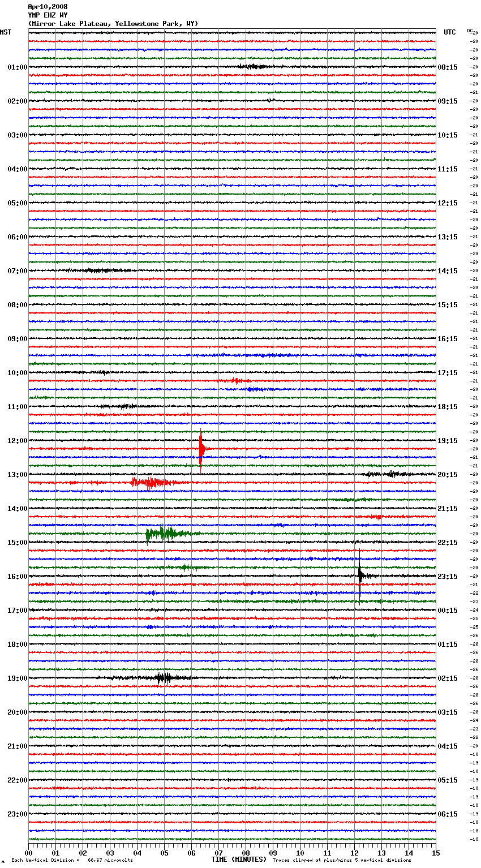The image size is (481, 868).
Task: Click the 23:15 UTC time label
Action: [448, 577]
